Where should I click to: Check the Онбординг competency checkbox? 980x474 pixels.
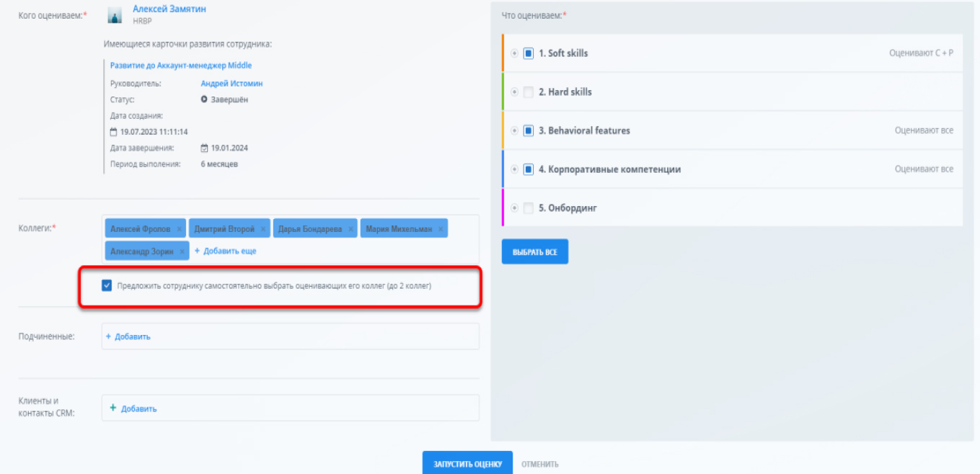coord(528,208)
